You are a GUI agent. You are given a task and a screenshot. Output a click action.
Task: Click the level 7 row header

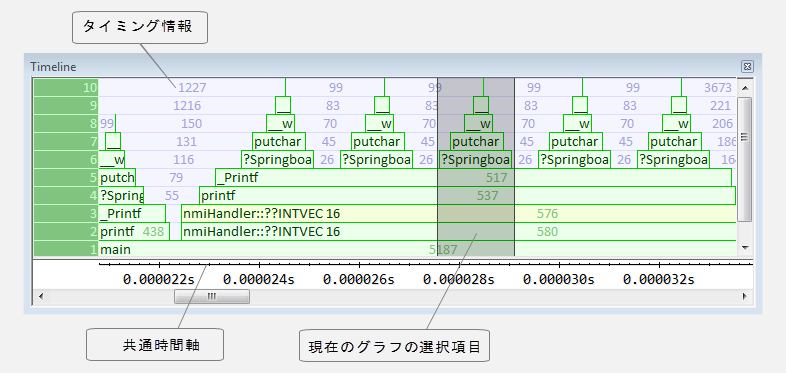(66, 141)
